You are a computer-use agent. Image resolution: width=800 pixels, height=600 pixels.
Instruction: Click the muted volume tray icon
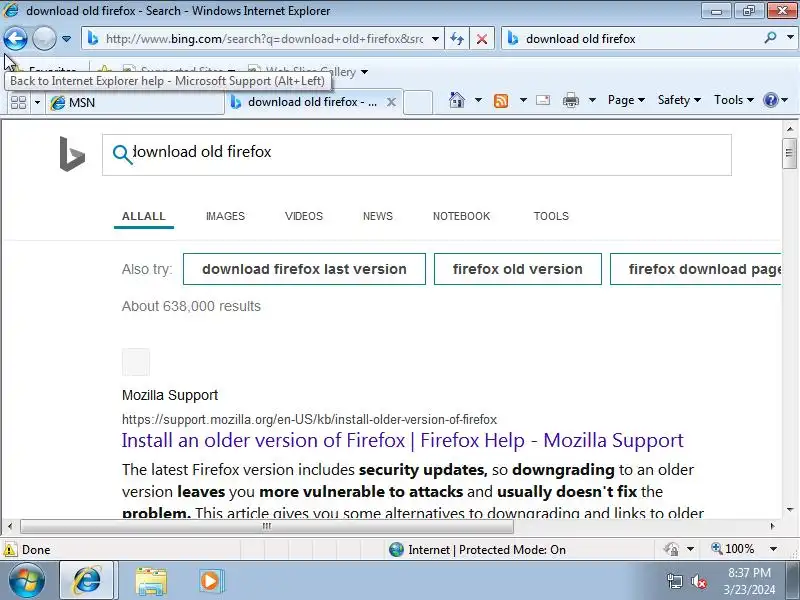(698, 582)
